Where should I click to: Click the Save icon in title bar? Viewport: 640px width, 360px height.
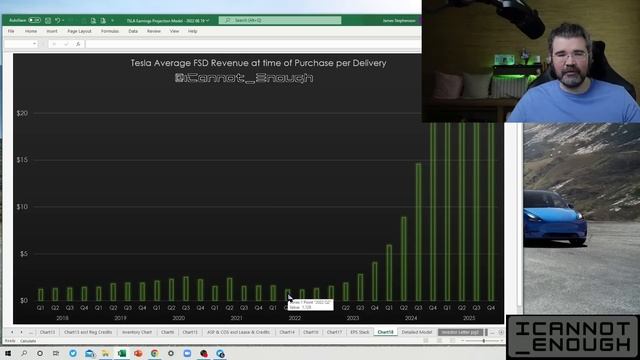(48, 20)
